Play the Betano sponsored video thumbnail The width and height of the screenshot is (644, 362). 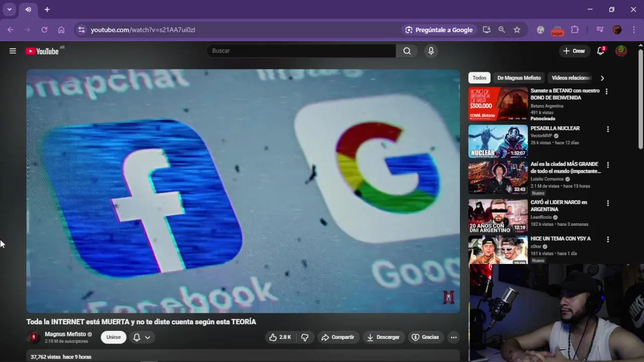pos(498,104)
